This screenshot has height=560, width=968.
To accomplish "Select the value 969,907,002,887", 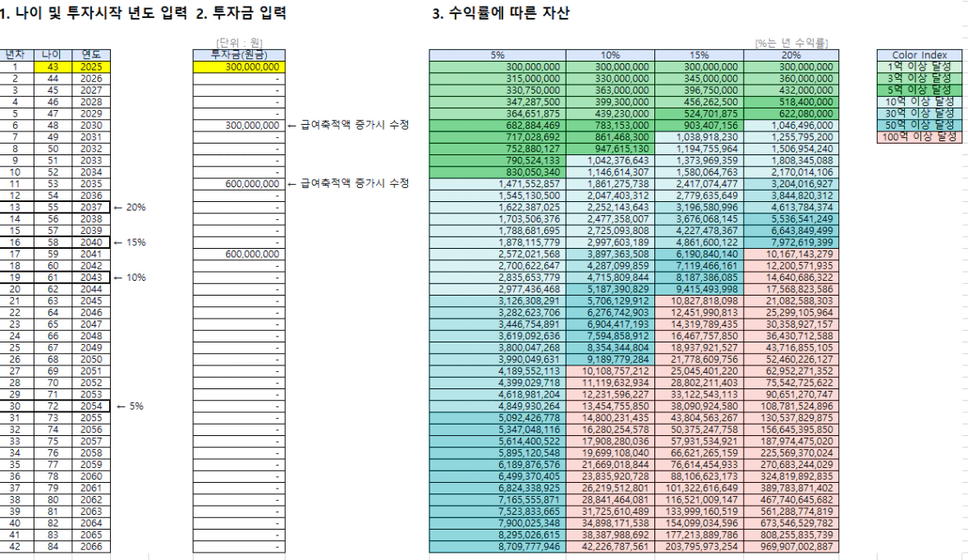I will click(x=791, y=546).
